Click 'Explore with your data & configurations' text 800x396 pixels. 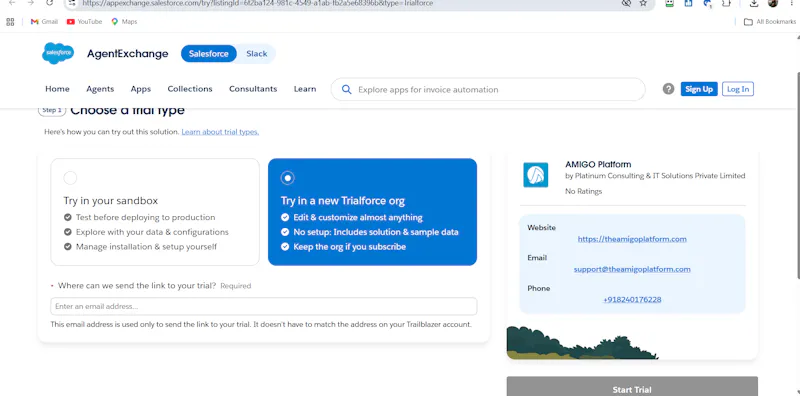coord(152,232)
